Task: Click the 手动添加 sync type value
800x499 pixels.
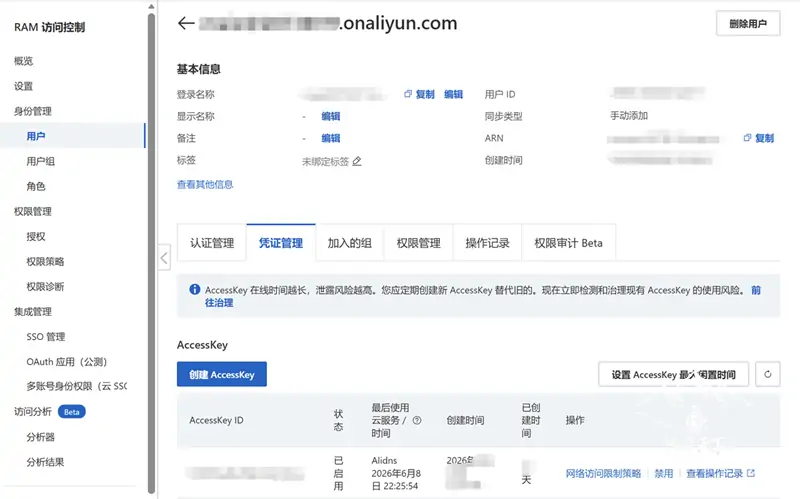Action: (629, 116)
